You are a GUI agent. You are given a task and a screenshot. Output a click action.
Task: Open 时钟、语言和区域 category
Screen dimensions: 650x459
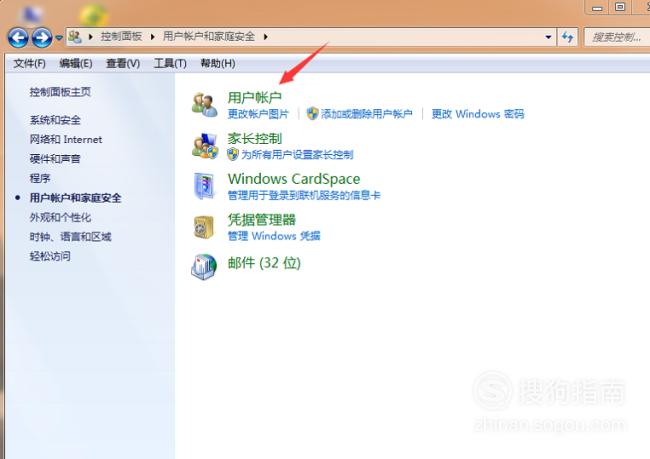(x=70, y=237)
